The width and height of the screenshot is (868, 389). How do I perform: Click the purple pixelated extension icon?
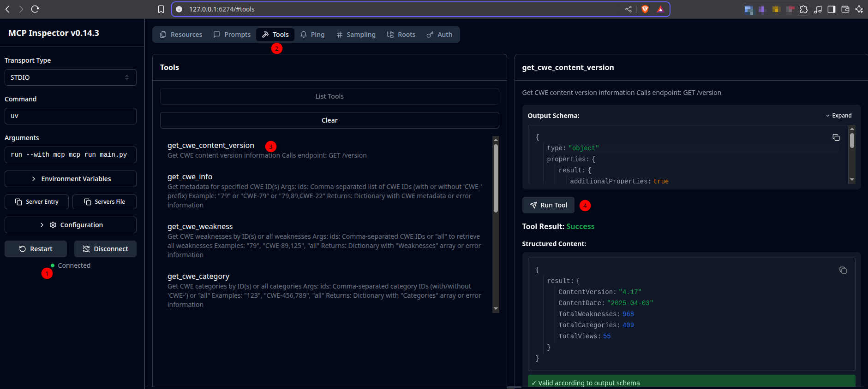pyautogui.click(x=762, y=9)
